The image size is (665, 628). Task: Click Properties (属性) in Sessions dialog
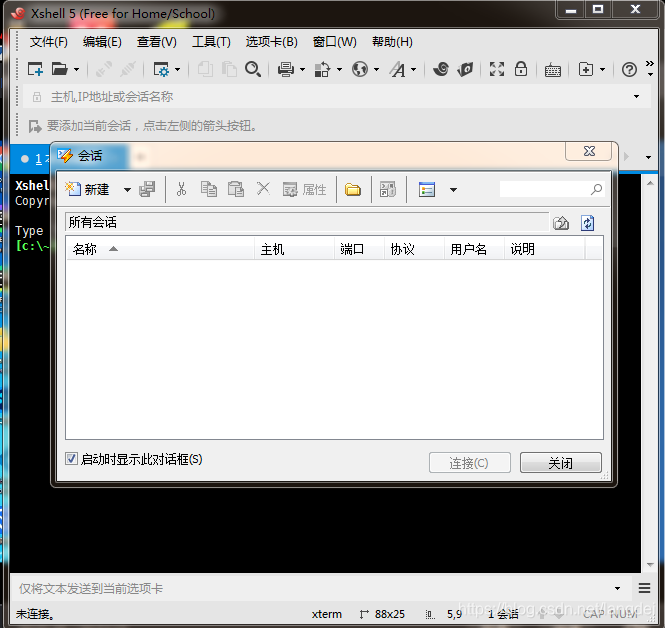click(x=305, y=190)
